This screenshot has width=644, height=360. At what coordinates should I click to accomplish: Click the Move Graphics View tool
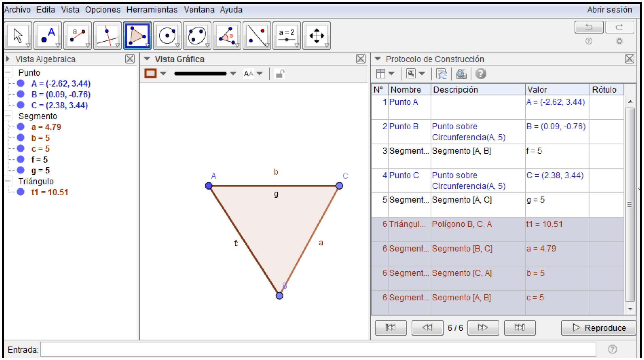tap(316, 36)
